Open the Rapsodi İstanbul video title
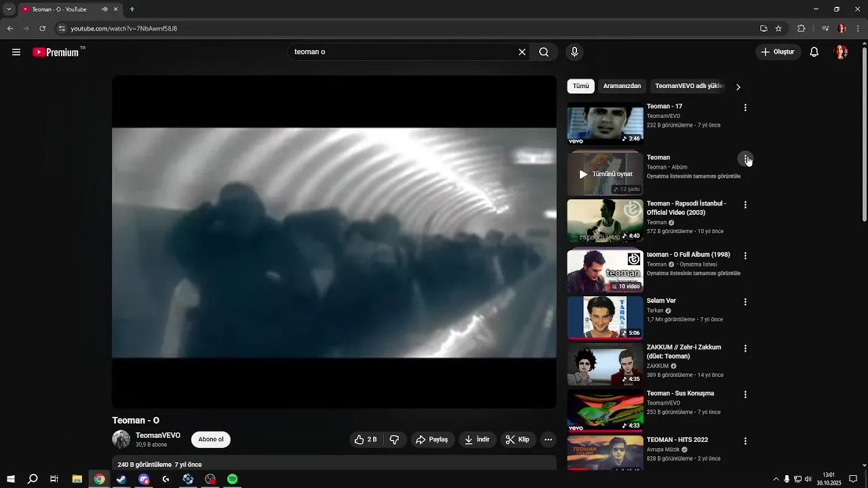 (686, 208)
